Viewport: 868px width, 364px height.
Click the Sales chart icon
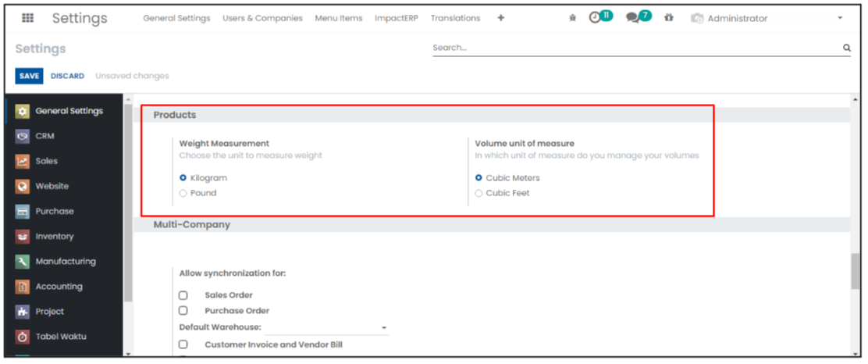22,161
